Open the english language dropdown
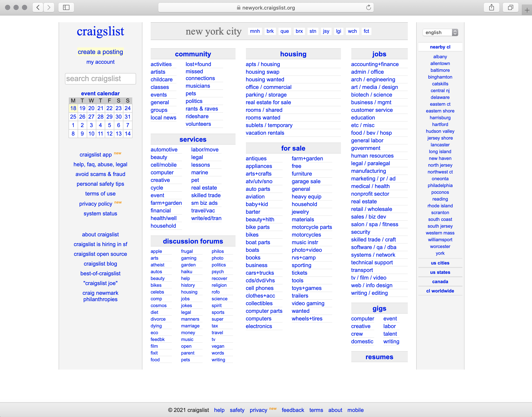Viewport: 532px width, 417px height. (440, 32)
